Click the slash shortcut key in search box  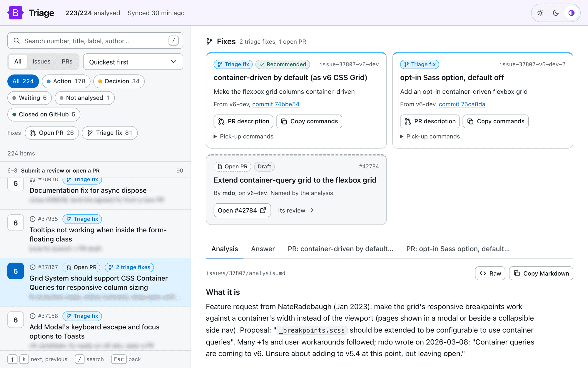click(x=173, y=40)
